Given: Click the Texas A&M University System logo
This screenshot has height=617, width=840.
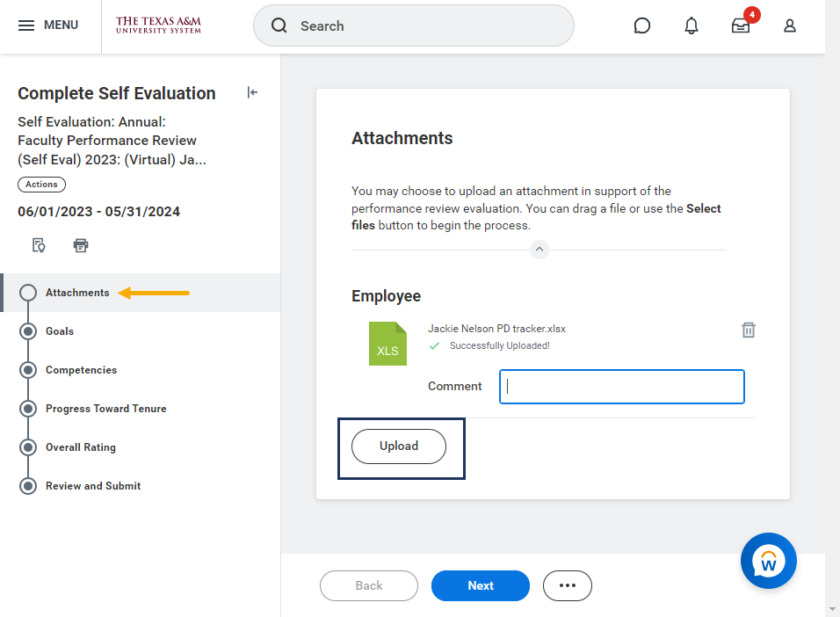Looking at the screenshot, I should click(158, 25).
